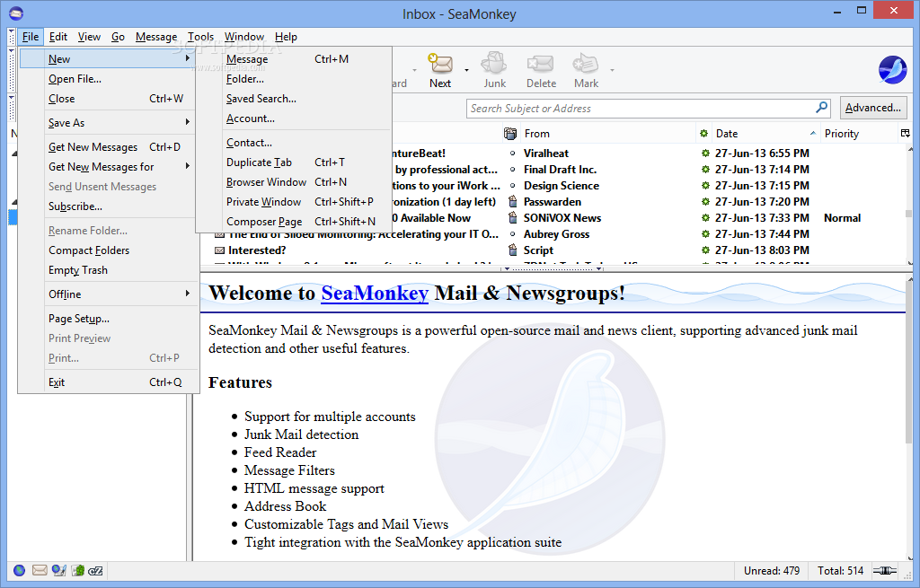Select Get New Messages menu entry

(x=108, y=147)
